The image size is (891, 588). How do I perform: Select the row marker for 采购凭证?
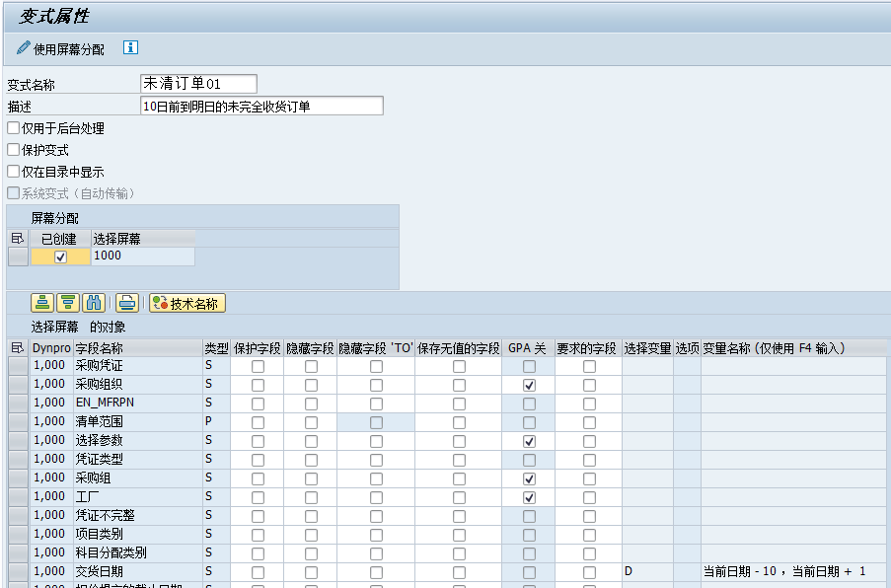[18, 366]
